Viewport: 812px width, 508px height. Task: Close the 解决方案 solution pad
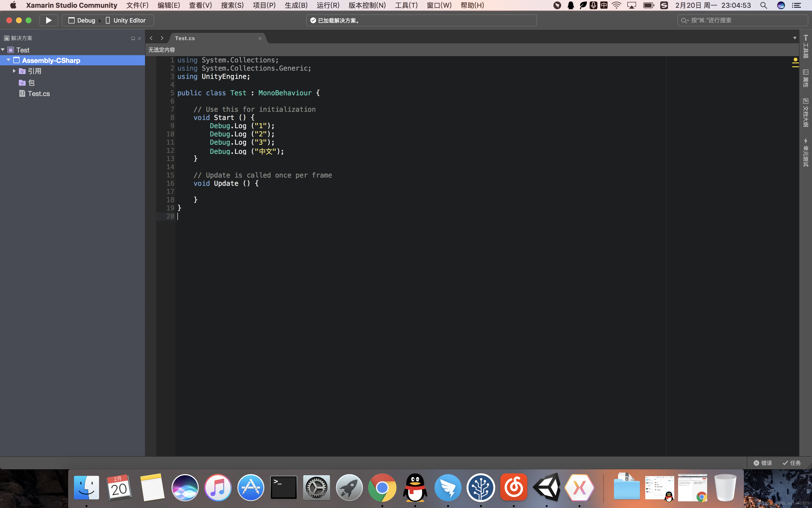[140, 38]
